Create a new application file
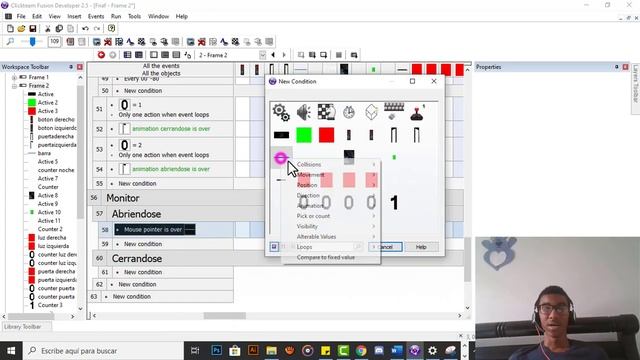The image size is (640, 360). pos(10,29)
